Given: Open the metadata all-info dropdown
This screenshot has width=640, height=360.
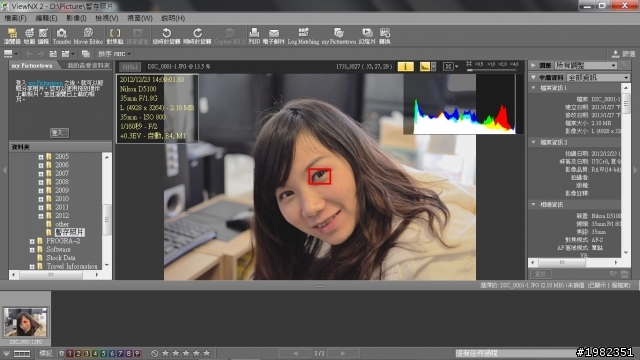Looking at the screenshot, I should tap(598, 78).
